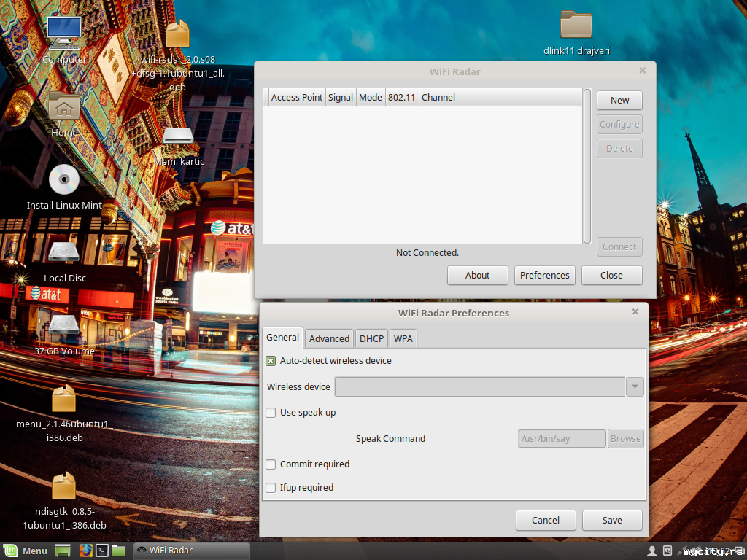
Task: Open the Mint Menu on the panel
Action: click(26, 551)
